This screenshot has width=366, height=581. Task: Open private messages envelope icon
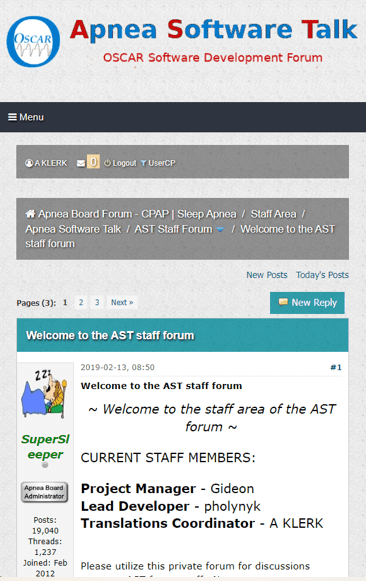click(x=81, y=163)
